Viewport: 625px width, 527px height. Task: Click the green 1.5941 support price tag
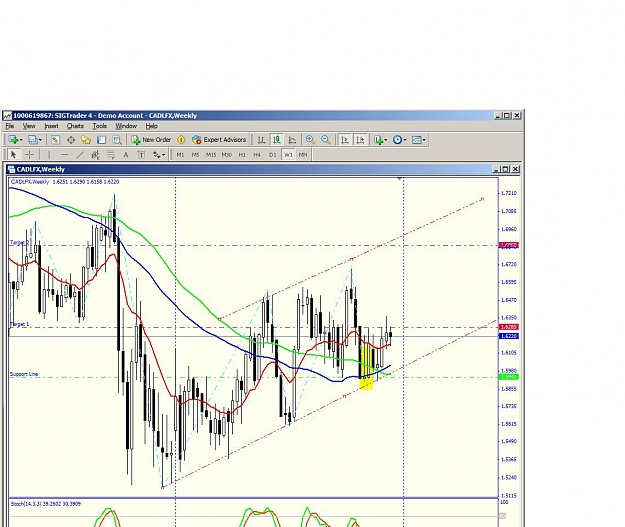pyautogui.click(x=509, y=377)
